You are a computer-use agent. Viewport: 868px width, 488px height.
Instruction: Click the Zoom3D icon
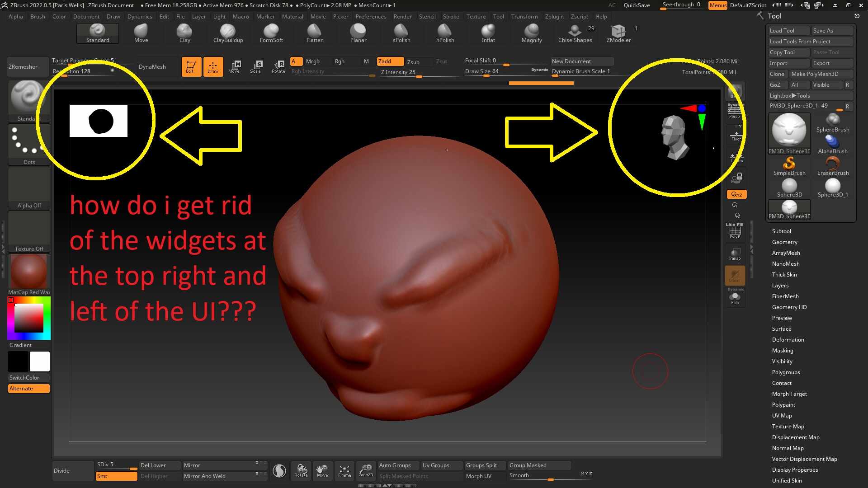tap(366, 470)
